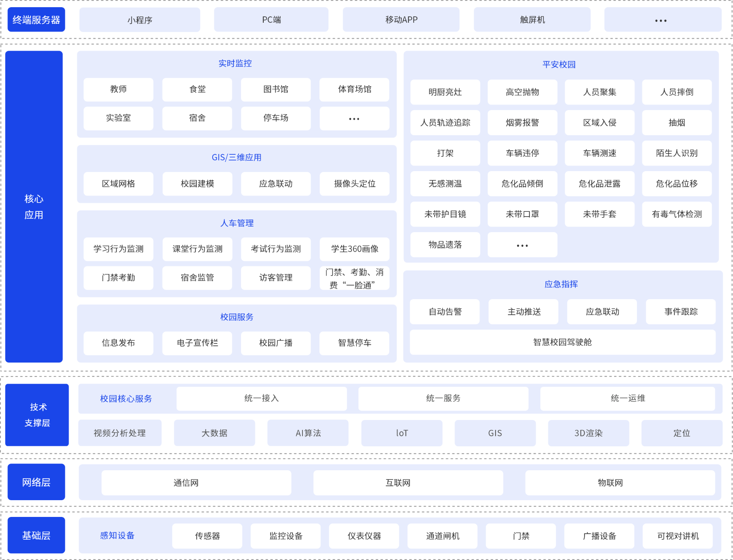Select the 移动APP terminal option
The width and height of the screenshot is (733, 560).
pos(401,20)
